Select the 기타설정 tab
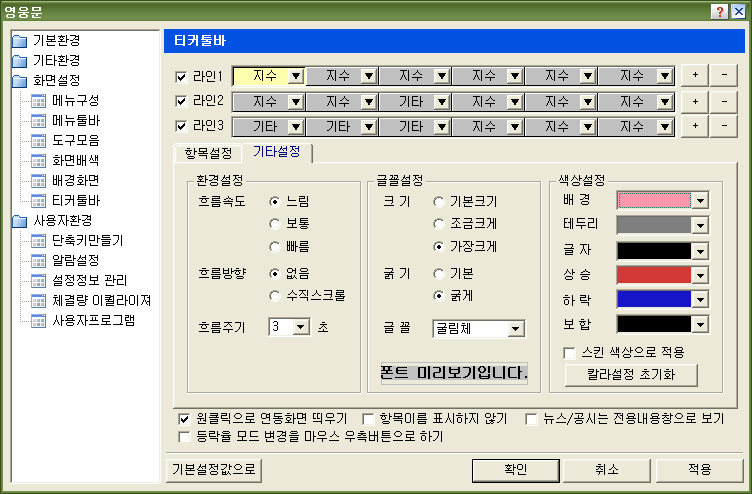752x494 pixels. 277,152
